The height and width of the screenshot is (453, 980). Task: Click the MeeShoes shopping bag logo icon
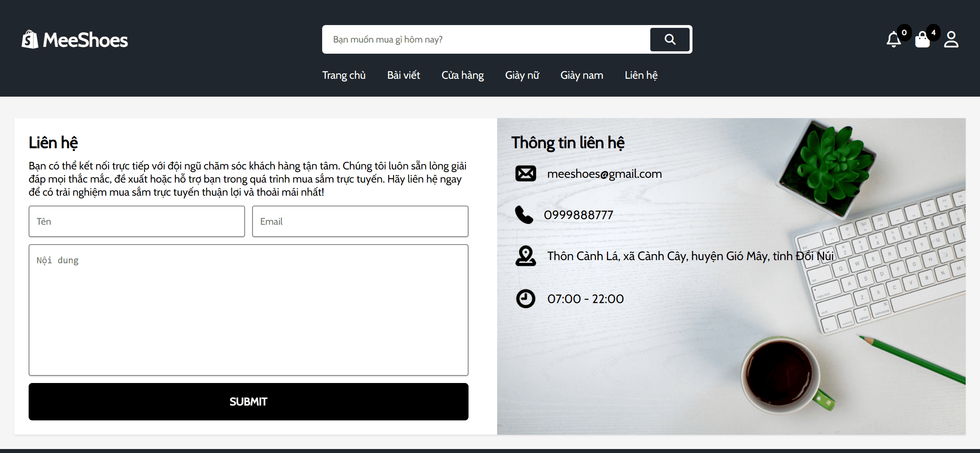(x=30, y=39)
